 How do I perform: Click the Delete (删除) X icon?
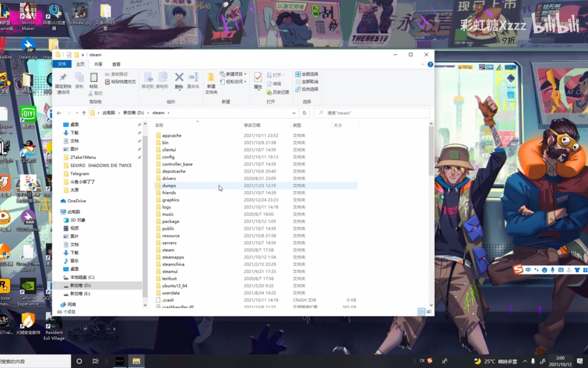[x=179, y=78]
